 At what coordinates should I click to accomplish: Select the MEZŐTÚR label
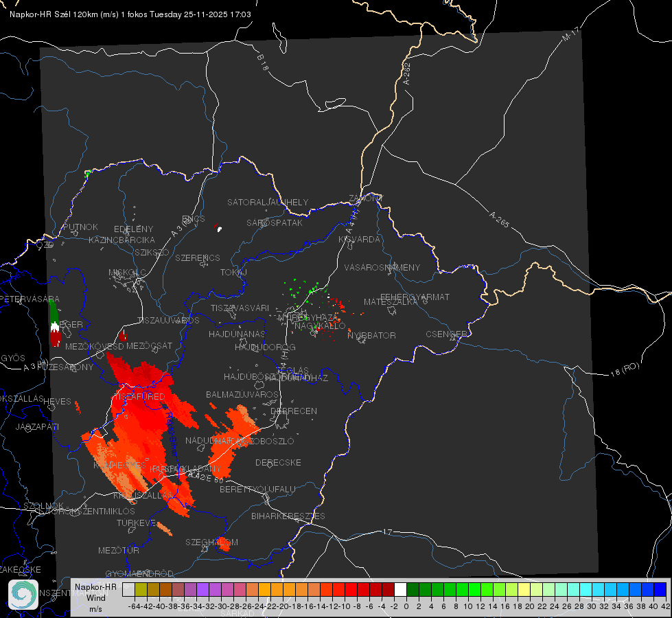click(x=119, y=550)
